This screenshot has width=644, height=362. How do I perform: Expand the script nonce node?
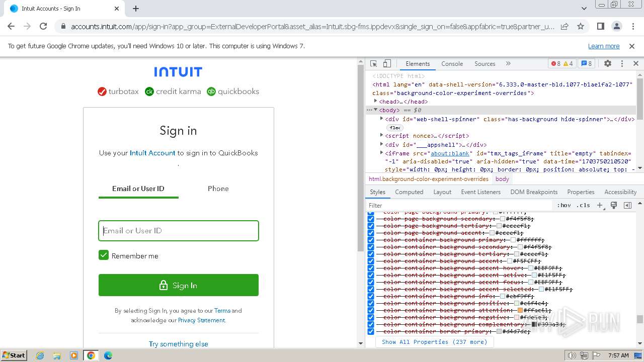381,136
